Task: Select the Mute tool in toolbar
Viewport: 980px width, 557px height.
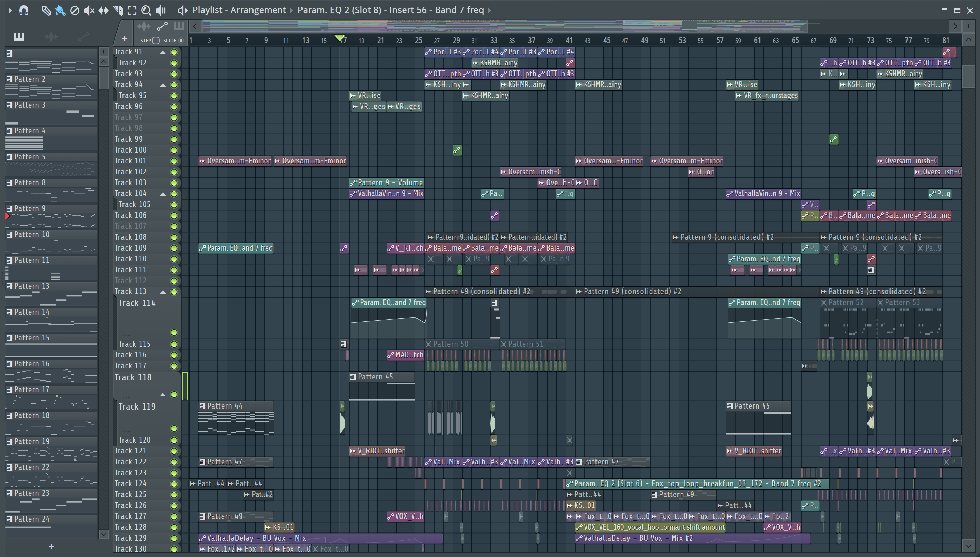Action: pos(89,10)
